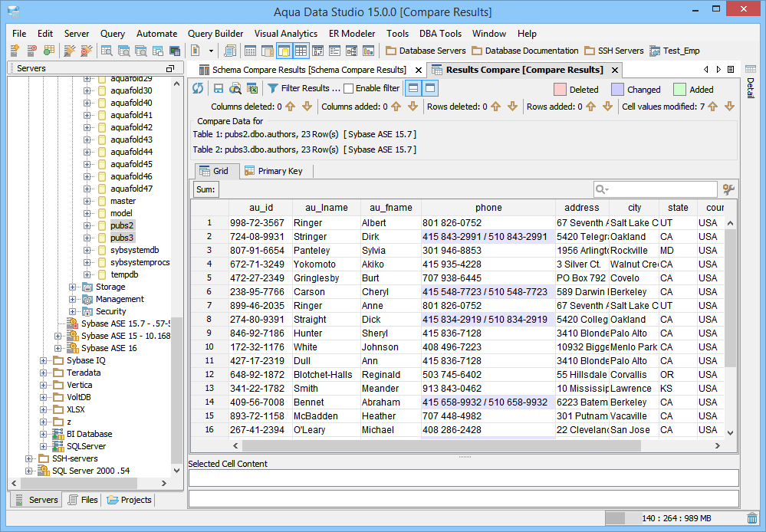Expand the Storage tree node
Viewport: 766px width, 532px height.
coord(72,287)
